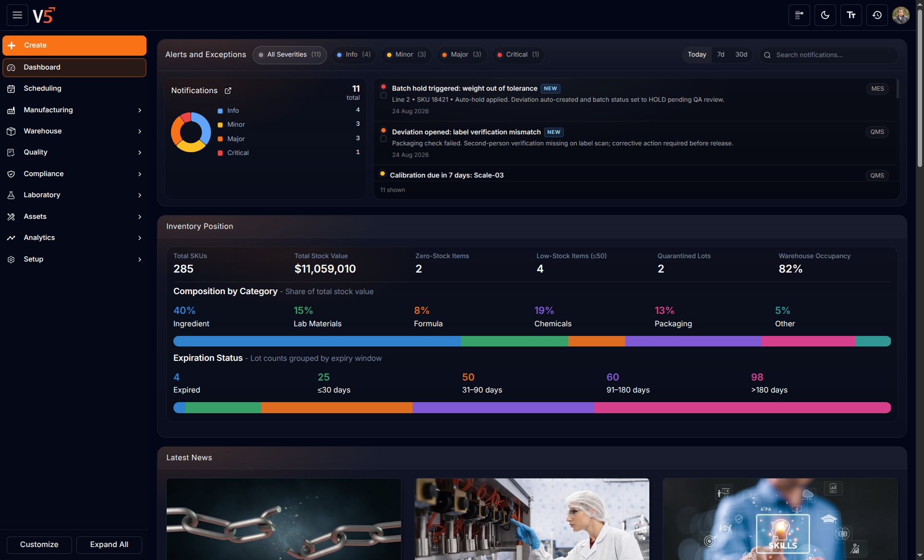Open the text size settings icon
Image resolution: width=924 pixels, height=560 pixels.
[x=851, y=15]
